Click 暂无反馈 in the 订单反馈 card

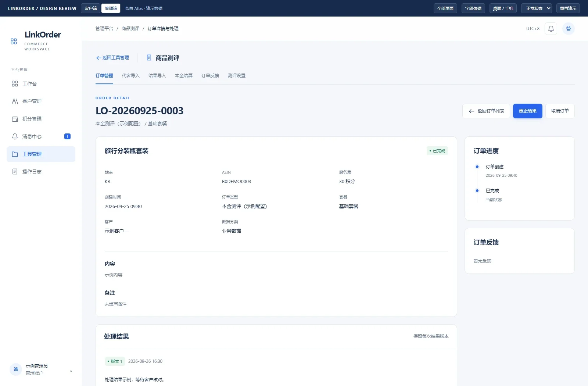tap(483, 261)
